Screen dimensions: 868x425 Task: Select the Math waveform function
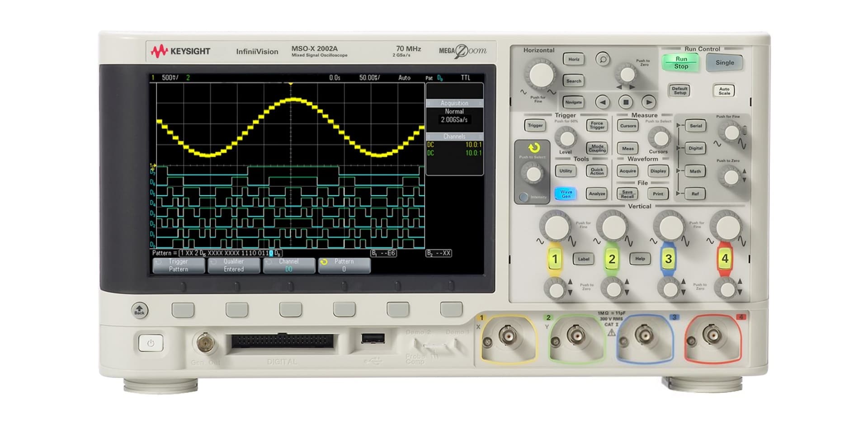tap(695, 171)
